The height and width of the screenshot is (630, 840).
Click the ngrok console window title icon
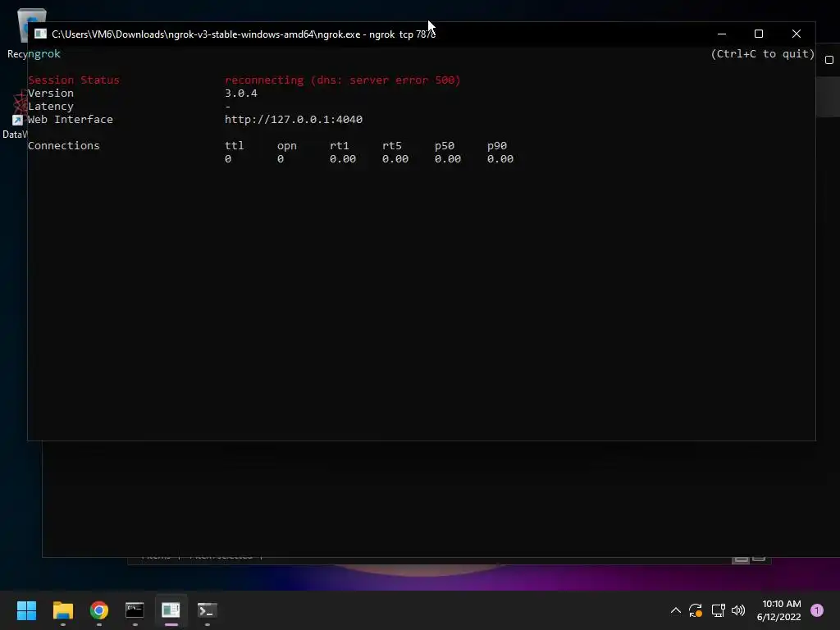(x=41, y=34)
